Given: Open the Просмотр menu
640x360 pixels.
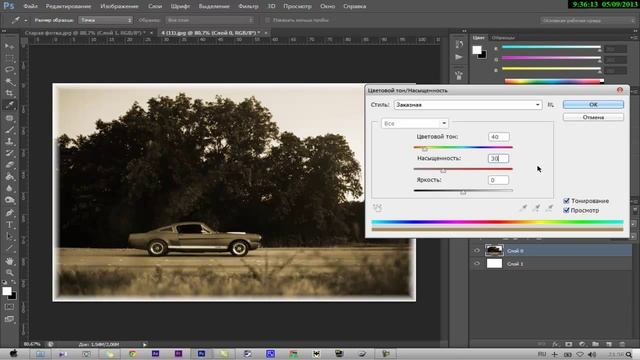Looking at the screenshot, I should pyautogui.click(x=297, y=6).
